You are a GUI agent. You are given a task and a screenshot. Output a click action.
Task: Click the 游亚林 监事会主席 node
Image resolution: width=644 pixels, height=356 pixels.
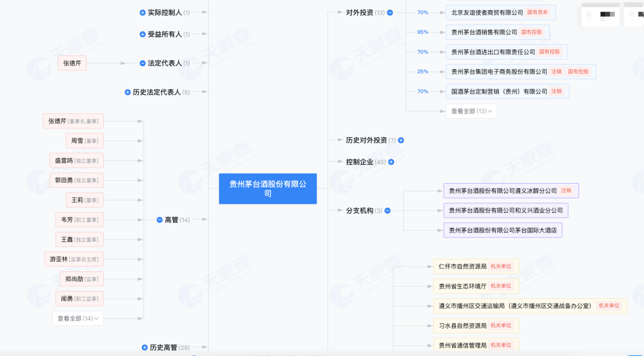pos(74,259)
